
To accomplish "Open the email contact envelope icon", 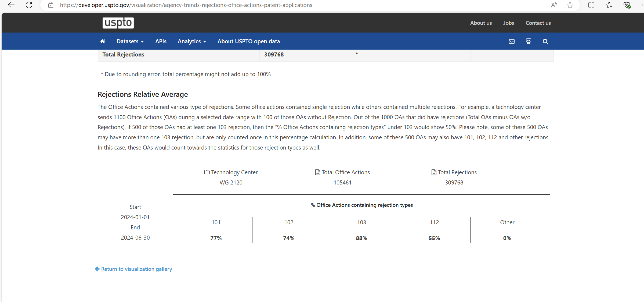I will pyautogui.click(x=512, y=41).
